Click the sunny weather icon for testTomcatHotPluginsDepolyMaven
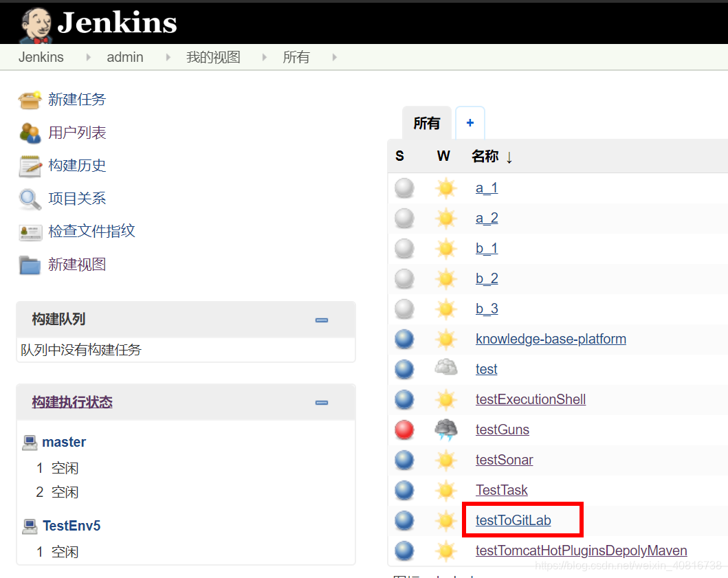 pyautogui.click(x=445, y=551)
